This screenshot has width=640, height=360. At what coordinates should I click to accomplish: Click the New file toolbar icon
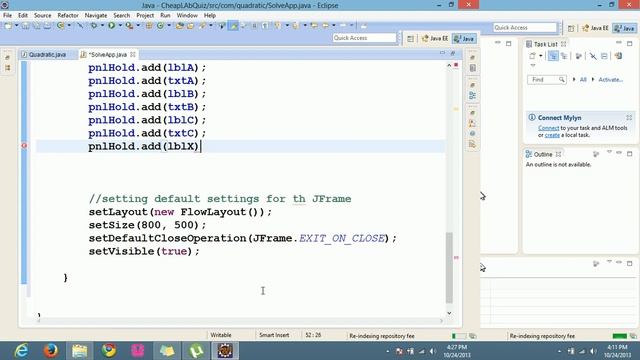click(x=8, y=26)
